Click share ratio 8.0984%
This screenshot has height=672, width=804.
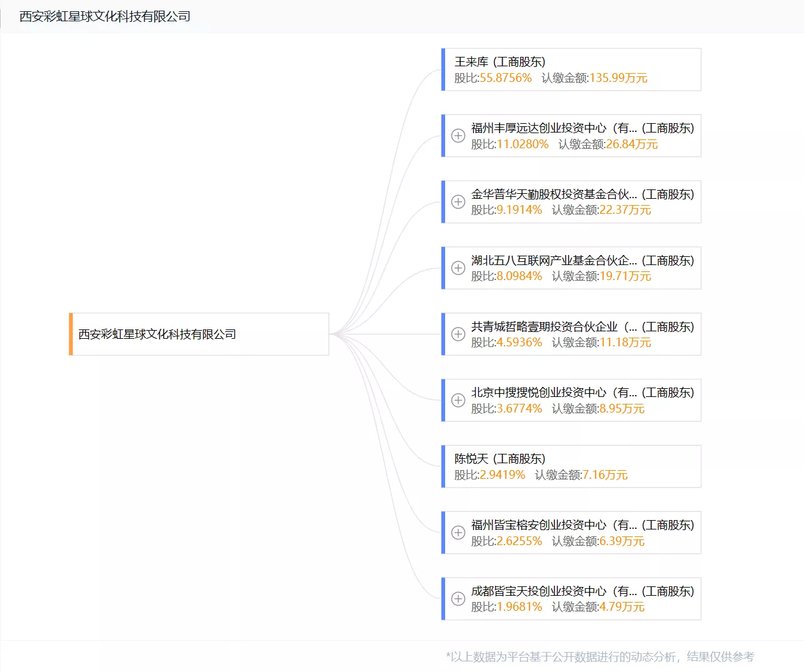click(520, 276)
